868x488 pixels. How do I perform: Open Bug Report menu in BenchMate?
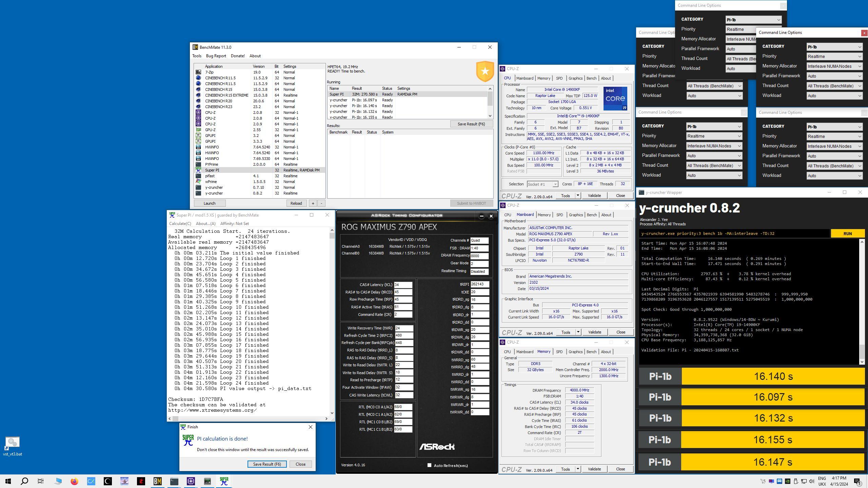(216, 56)
